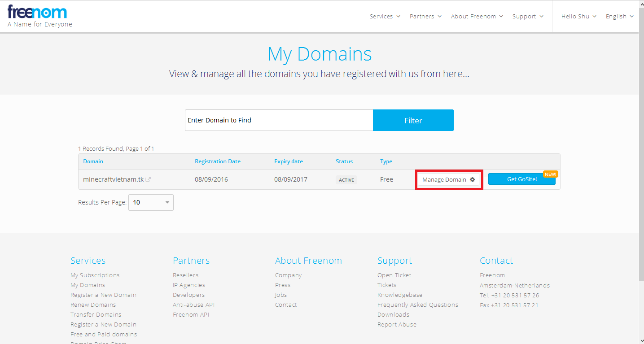Change language using the English dropdown

619,16
